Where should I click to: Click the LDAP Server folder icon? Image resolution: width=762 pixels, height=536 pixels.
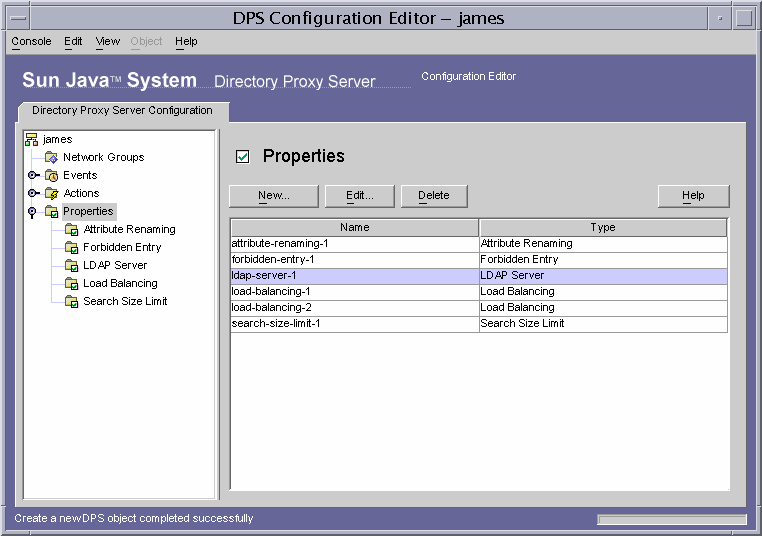coord(71,265)
